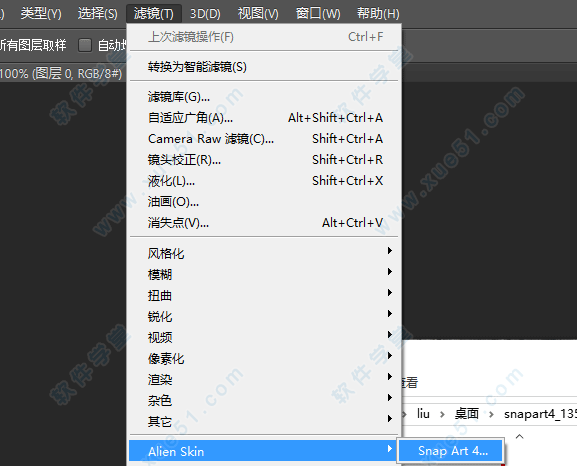This screenshot has height=466, width=577.
Task: Choose 滤镜库(G) from Filter menu
Action: click(x=263, y=97)
